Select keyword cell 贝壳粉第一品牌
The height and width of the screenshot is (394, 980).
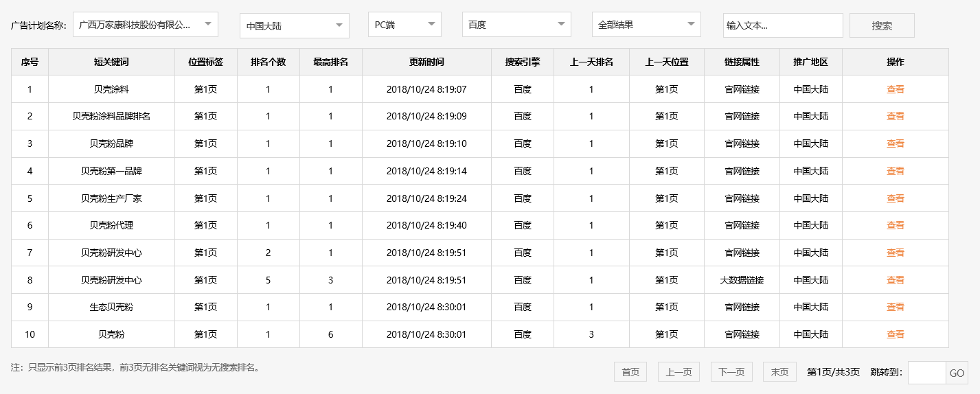[111, 171]
